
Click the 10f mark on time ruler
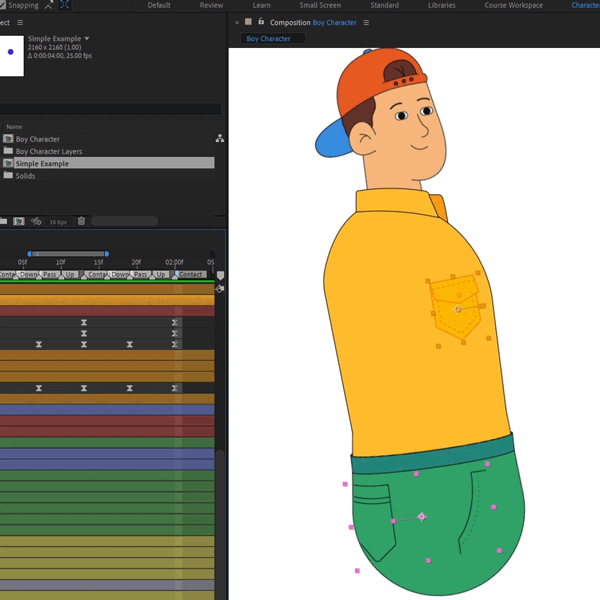tap(60, 262)
